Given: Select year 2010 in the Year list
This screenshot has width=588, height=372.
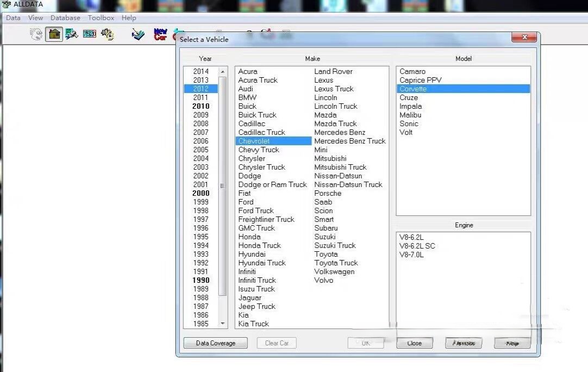Looking at the screenshot, I should click(x=201, y=106).
